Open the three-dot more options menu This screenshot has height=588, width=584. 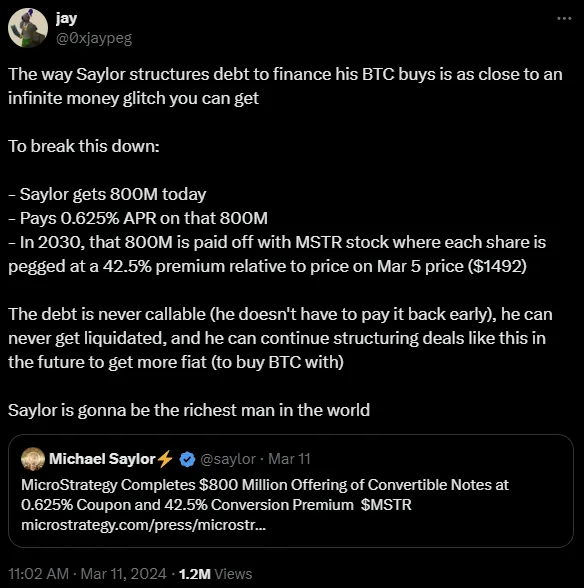(x=564, y=18)
